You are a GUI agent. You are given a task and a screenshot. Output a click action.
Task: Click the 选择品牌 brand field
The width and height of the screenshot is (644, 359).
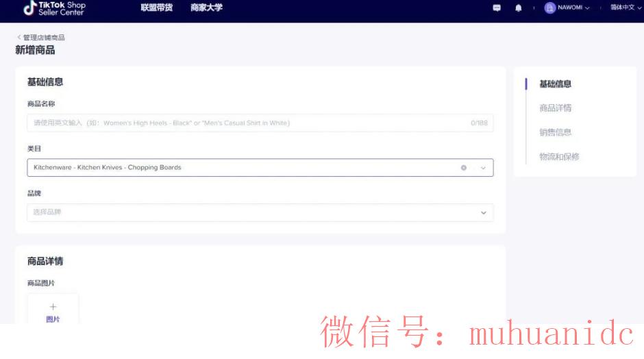[x=247, y=212]
